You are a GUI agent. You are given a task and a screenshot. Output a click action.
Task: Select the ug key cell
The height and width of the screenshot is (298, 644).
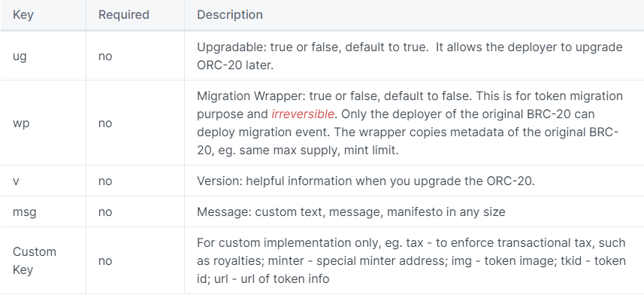[x=20, y=56]
